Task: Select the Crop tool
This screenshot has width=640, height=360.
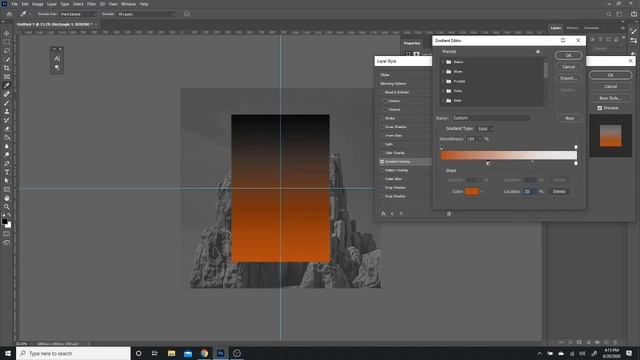Action: [x=7, y=68]
